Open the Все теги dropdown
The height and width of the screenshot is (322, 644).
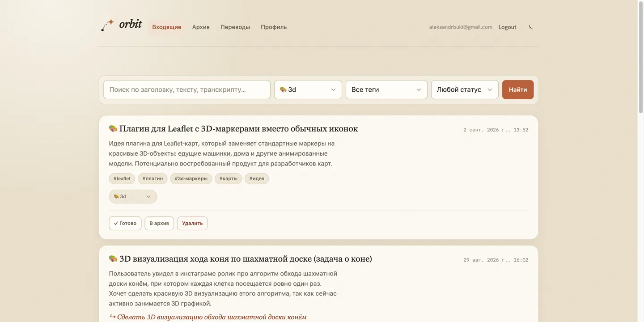tap(386, 89)
